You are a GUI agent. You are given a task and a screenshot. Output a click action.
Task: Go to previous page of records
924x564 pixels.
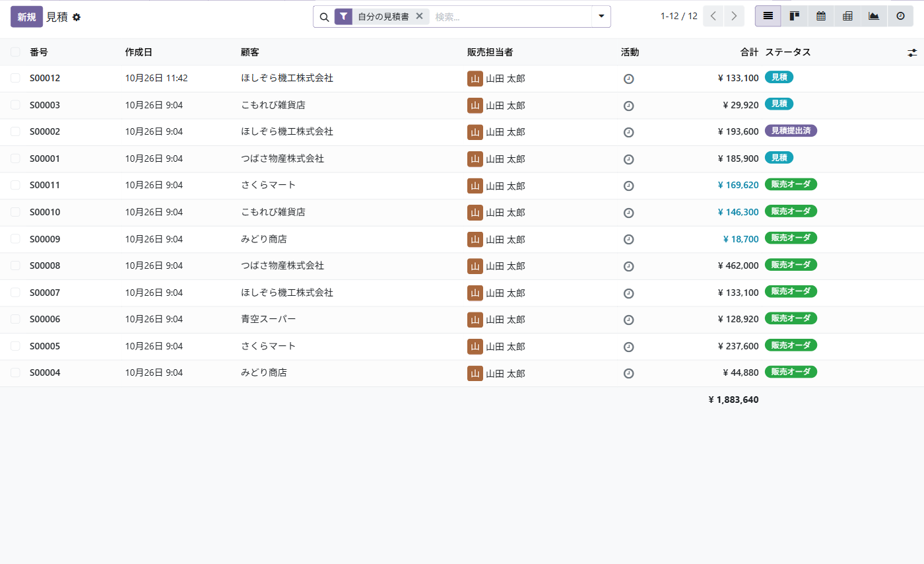tap(713, 17)
